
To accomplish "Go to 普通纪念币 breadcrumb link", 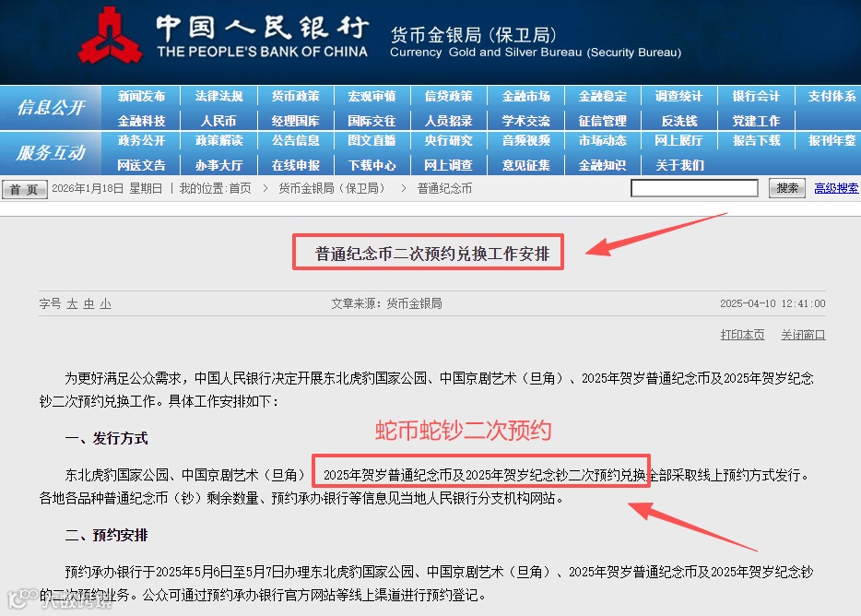I will point(444,188).
